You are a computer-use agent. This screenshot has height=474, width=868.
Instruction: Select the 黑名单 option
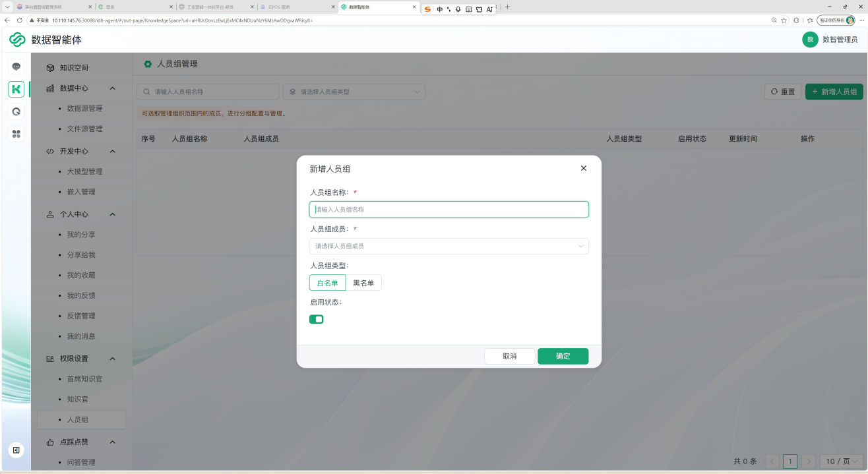(363, 283)
